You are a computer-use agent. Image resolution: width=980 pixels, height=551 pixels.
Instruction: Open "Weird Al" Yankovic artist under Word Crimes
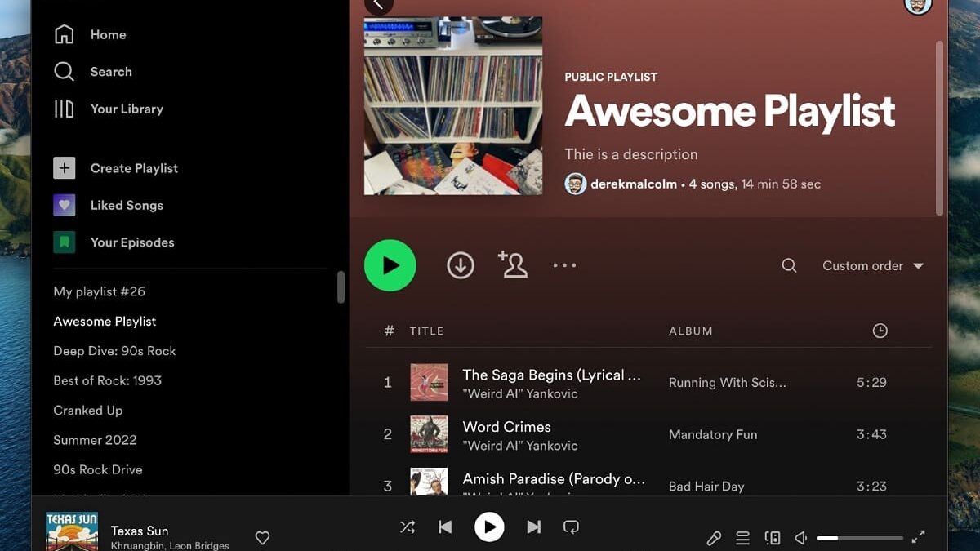(x=520, y=446)
